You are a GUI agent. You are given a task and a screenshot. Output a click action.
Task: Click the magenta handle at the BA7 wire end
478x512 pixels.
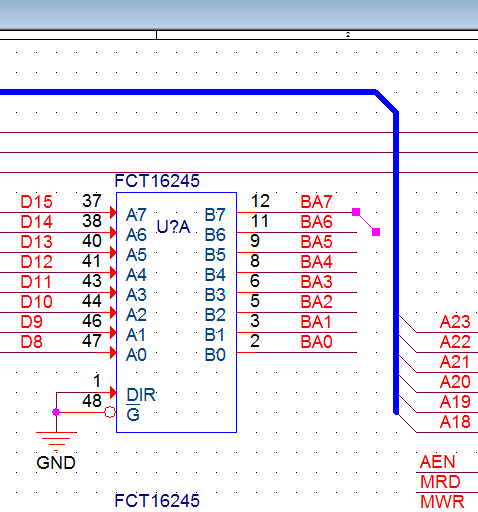coord(356,212)
